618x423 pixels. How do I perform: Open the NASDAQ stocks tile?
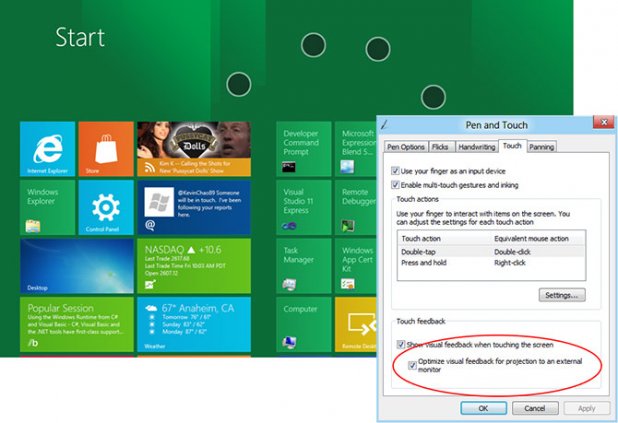[x=194, y=266]
